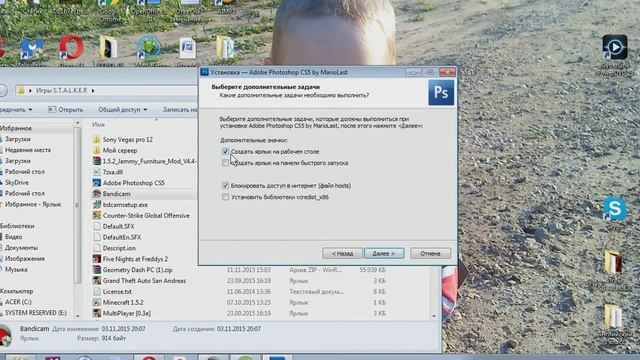Select SYSTEM RESERVED (E:) drive in sidebar

coord(36,313)
